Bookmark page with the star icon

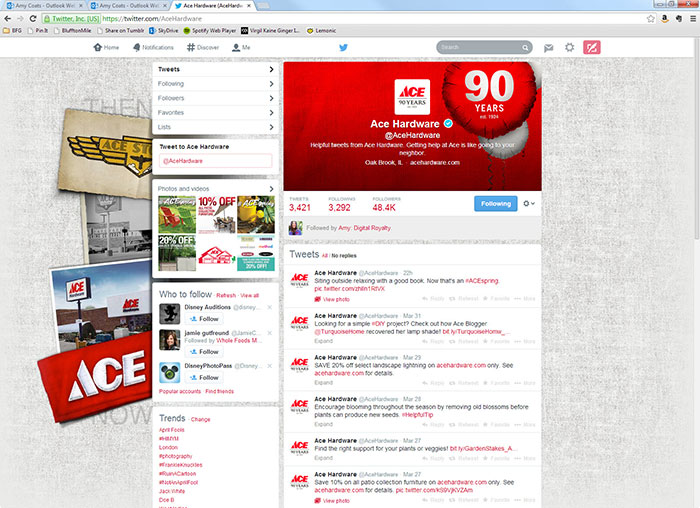(x=650, y=19)
